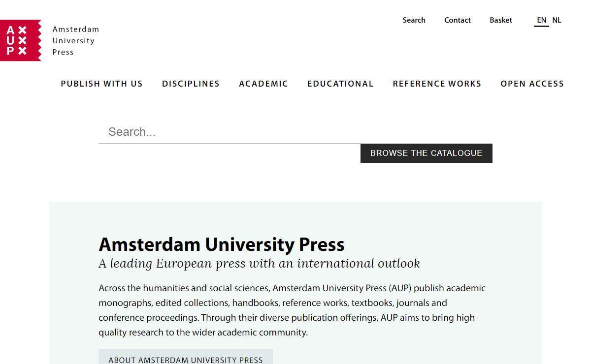
Task: Click the AUP red logo icon
Action: [x=20, y=40]
